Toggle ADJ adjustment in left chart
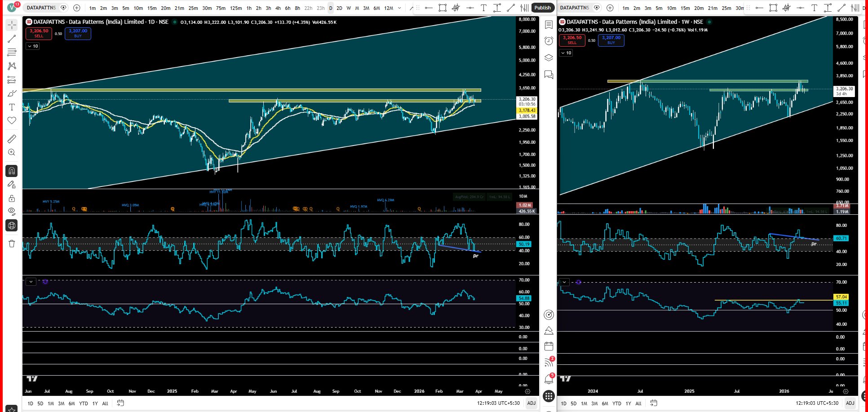 pos(531,403)
